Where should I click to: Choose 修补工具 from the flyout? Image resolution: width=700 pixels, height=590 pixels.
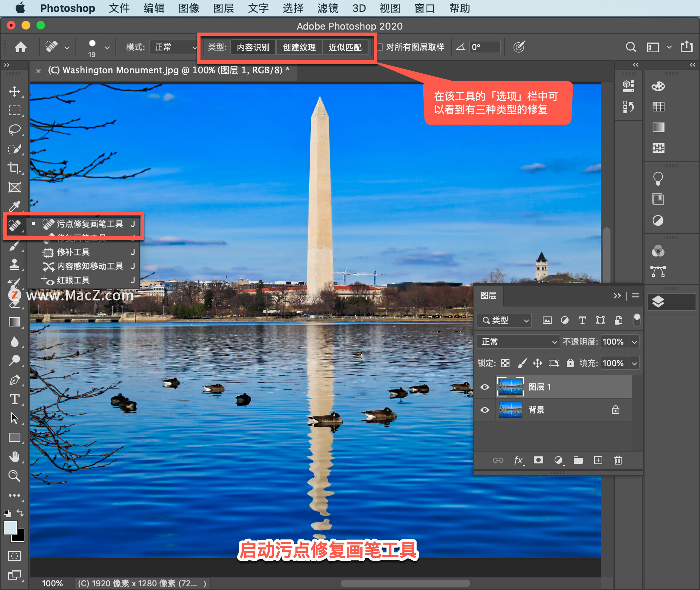84,252
